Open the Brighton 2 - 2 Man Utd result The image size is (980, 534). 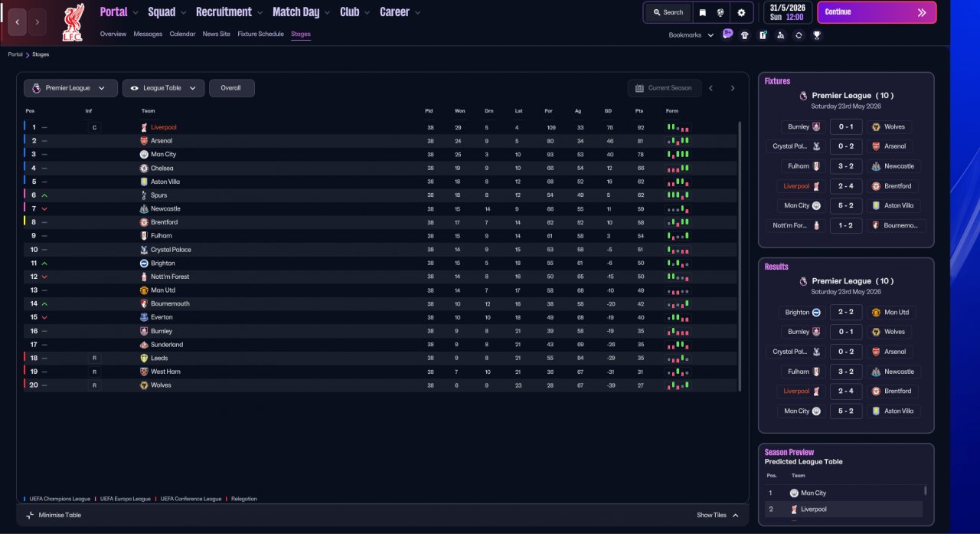(845, 313)
